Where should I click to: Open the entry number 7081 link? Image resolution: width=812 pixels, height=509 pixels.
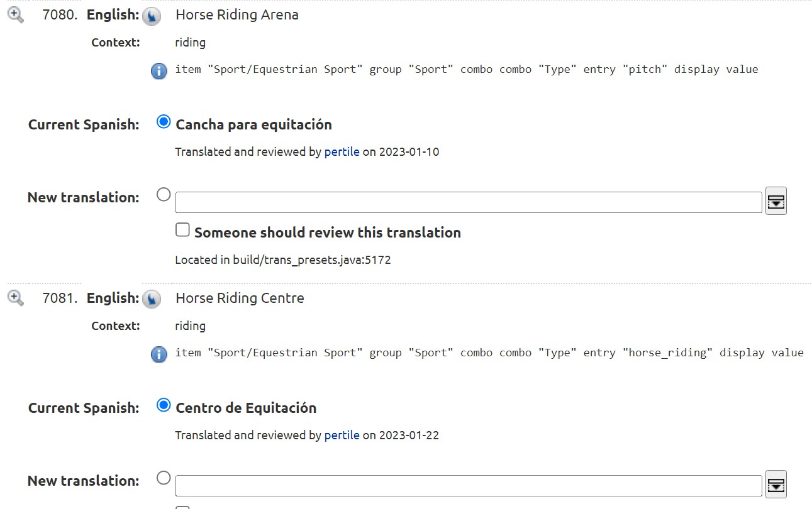(59, 298)
